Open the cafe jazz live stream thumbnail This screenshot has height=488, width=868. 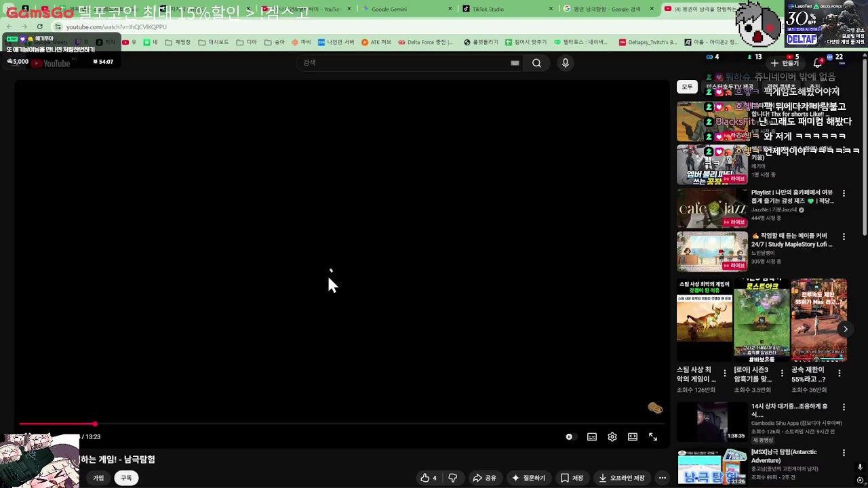[x=712, y=208]
